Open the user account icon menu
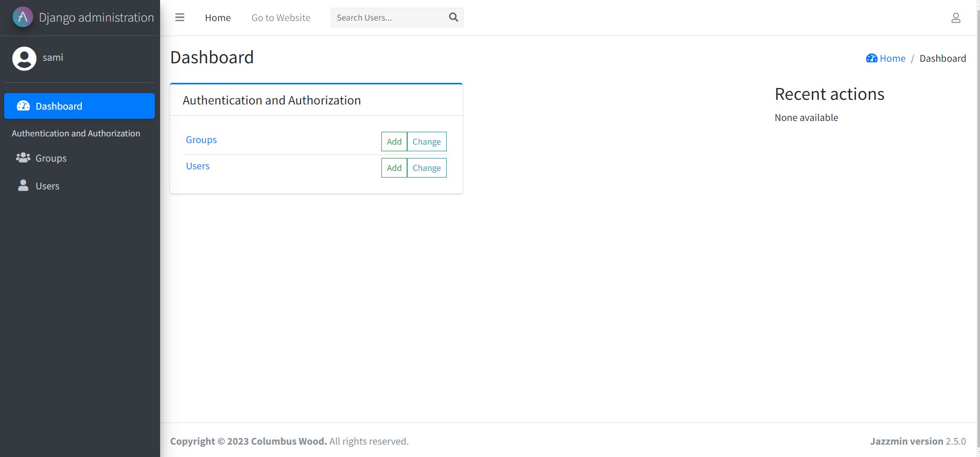 [x=956, y=18]
